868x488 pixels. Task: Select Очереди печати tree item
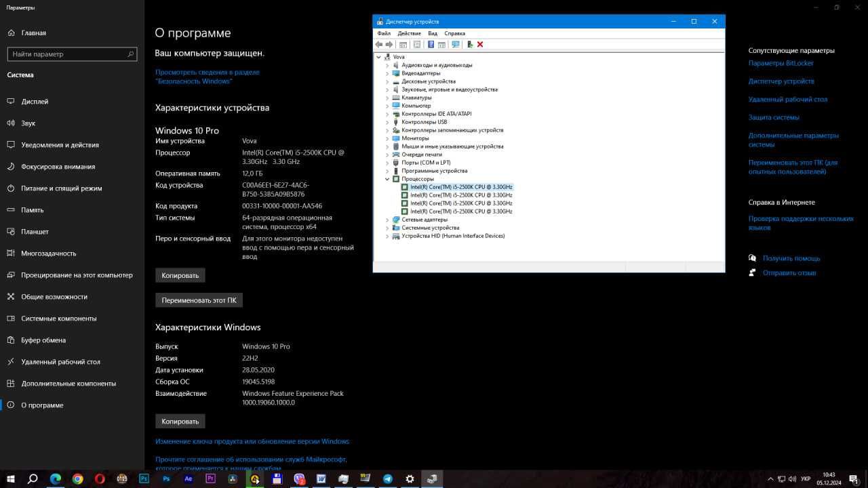tap(422, 155)
